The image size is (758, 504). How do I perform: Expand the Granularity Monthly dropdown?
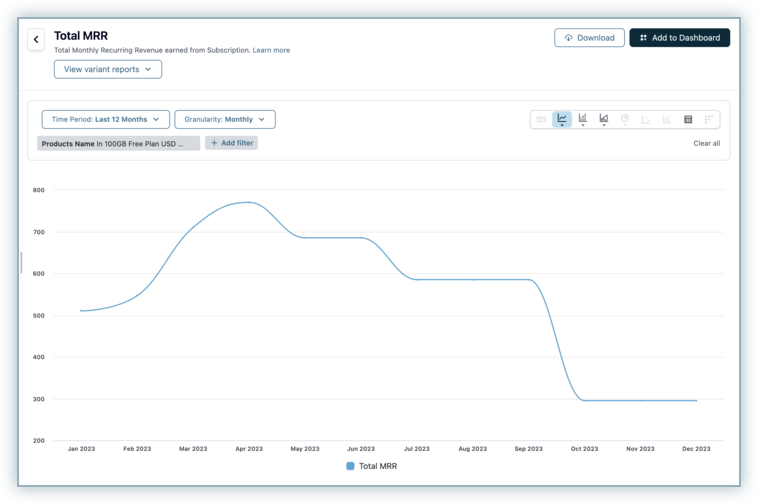click(225, 119)
